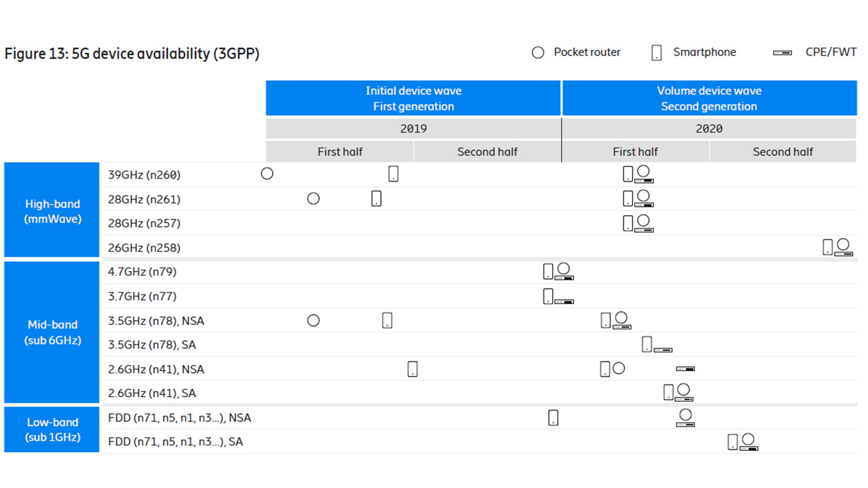Select the 2020 column header
The height and width of the screenshot is (488, 868).
[709, 128]
